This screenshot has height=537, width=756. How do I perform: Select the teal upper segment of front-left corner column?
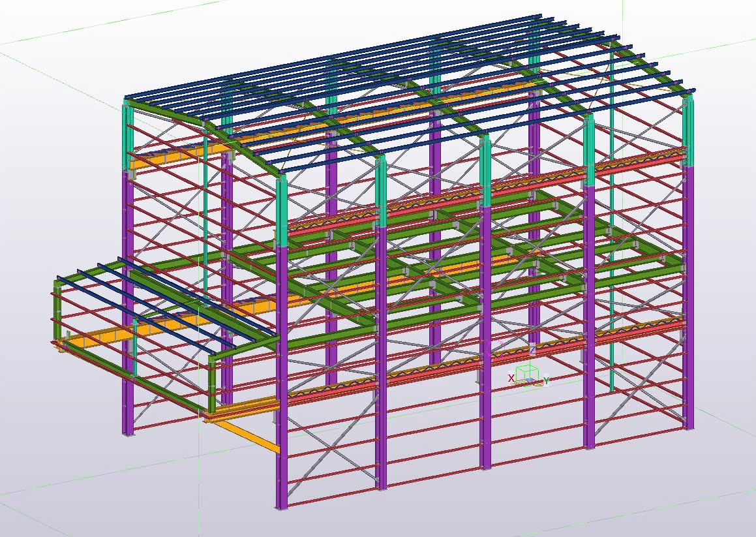(x=282, y=211)
